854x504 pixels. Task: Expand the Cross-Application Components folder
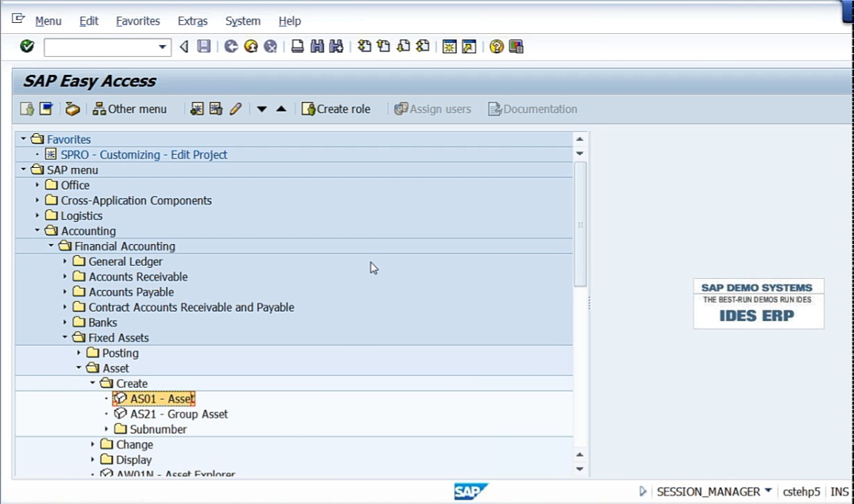37,201
